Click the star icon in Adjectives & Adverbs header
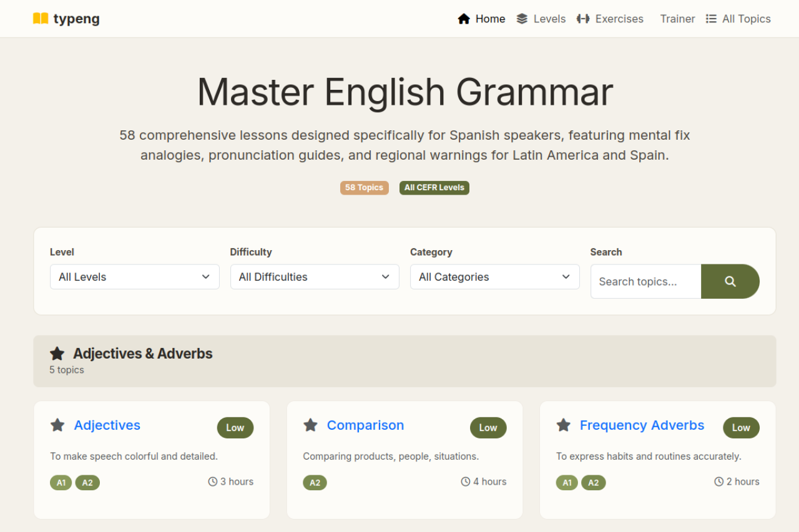The width and height of the screenshot is (799, 532). click(57, 354)
